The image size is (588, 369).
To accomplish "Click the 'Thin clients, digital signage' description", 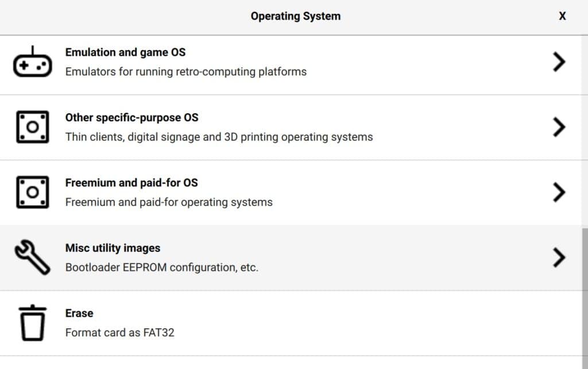I will (x=219, y=137).
